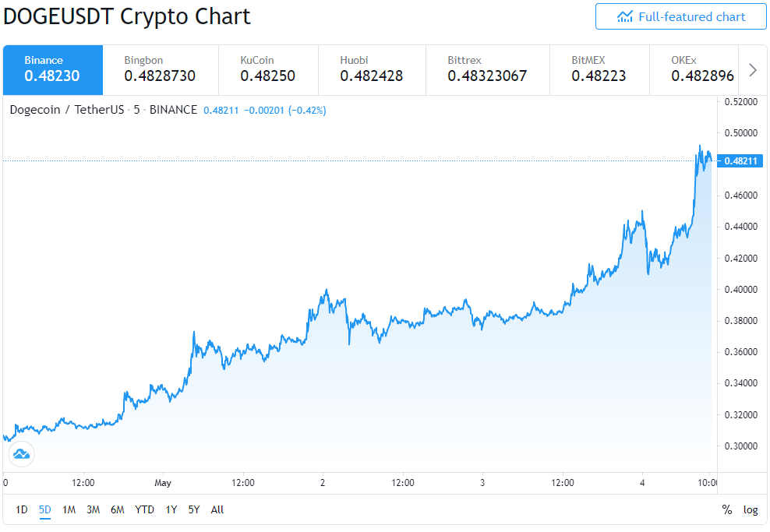
Task: Click the TradingView cloud logo icon
Action: [x=22, y=454]
